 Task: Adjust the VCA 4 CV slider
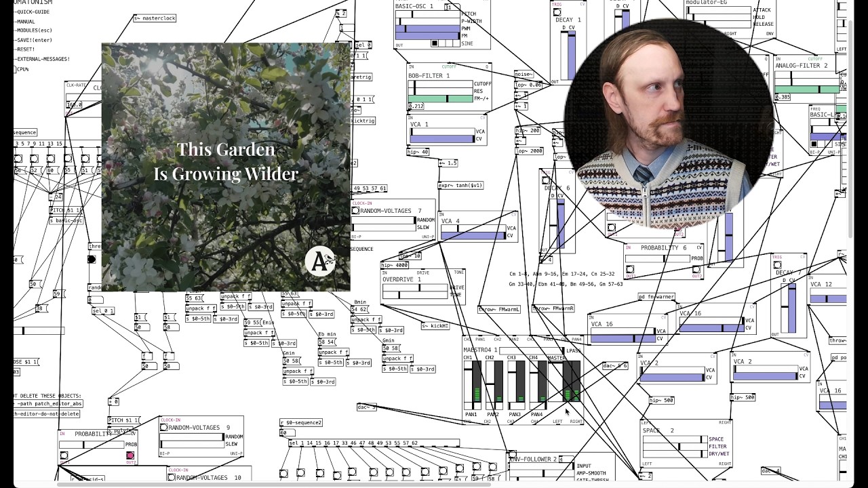[473, 236]
